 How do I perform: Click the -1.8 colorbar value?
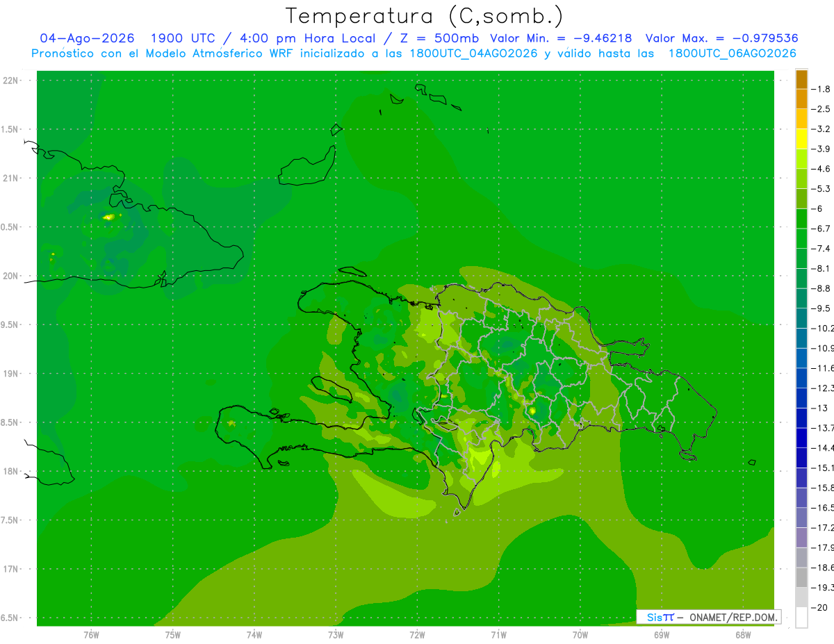click(820, 89)
